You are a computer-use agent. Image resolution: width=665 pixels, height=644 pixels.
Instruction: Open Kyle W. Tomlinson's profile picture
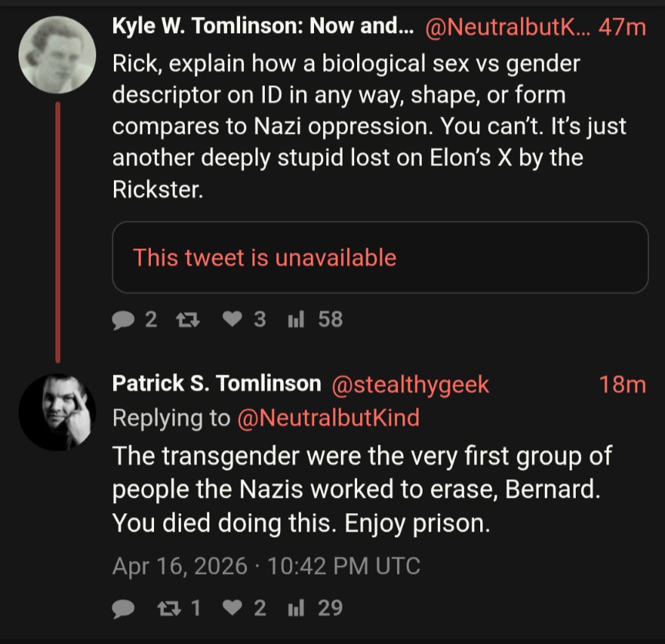pyautogui.click(x=57, y=55)
